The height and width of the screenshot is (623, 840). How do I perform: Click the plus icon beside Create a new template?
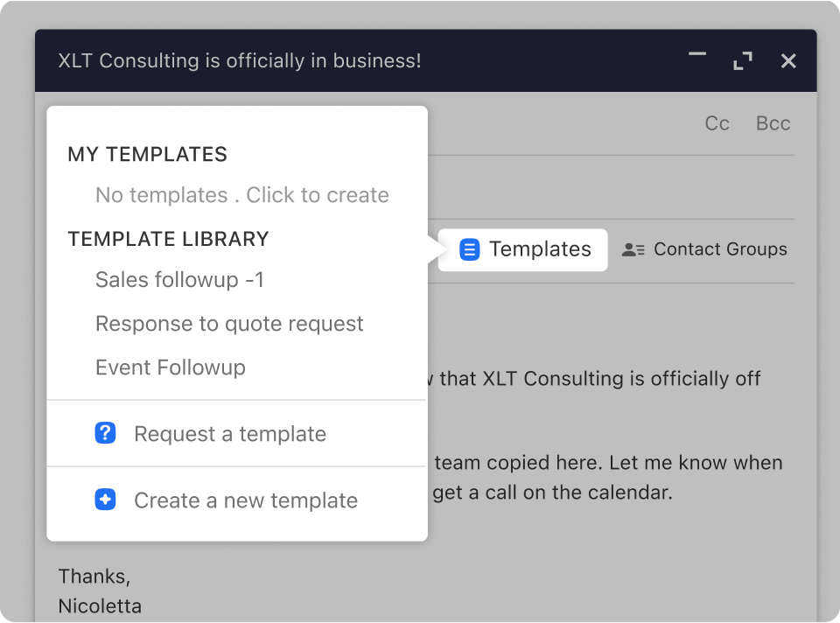click(x=105, y=500)
